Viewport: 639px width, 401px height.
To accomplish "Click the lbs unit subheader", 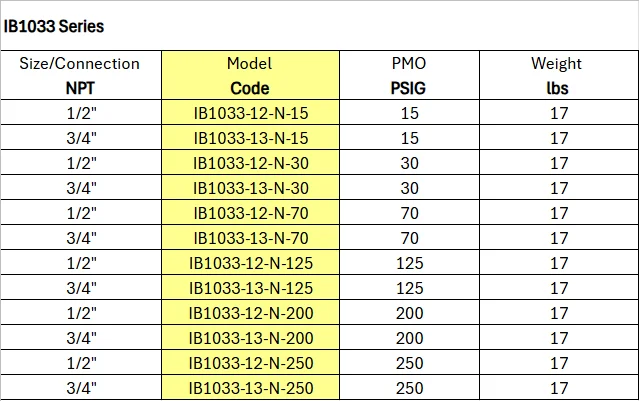I will coord(558,88).
